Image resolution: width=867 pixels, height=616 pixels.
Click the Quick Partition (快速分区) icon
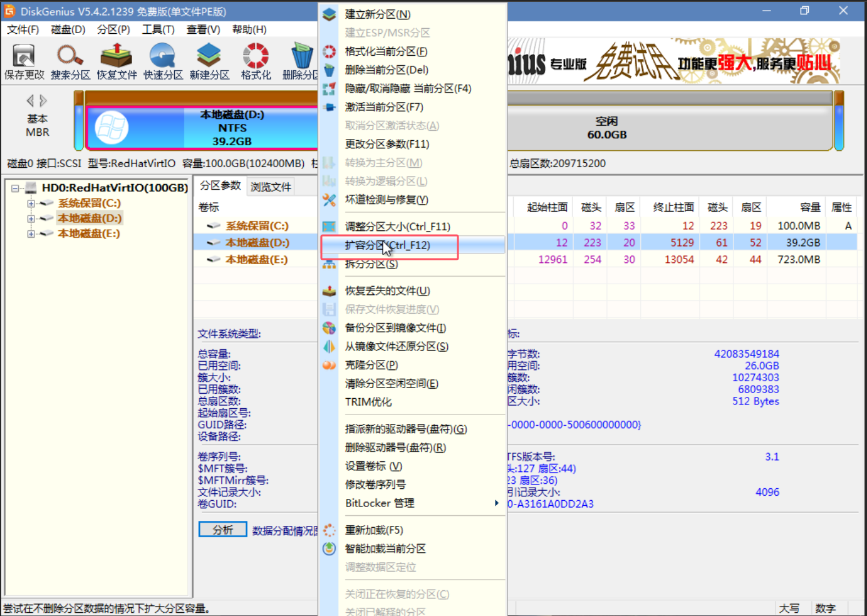(163, 61)
